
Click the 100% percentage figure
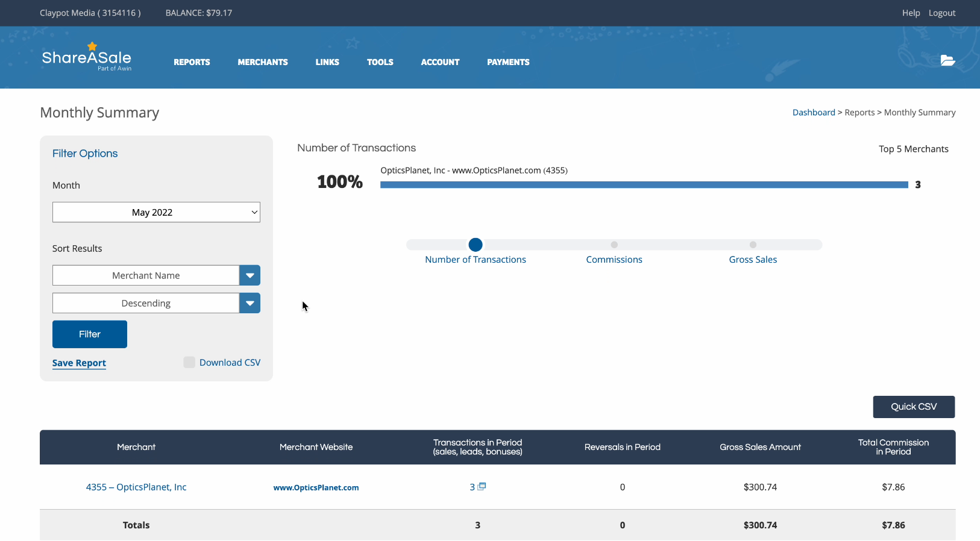pos(340,181)
